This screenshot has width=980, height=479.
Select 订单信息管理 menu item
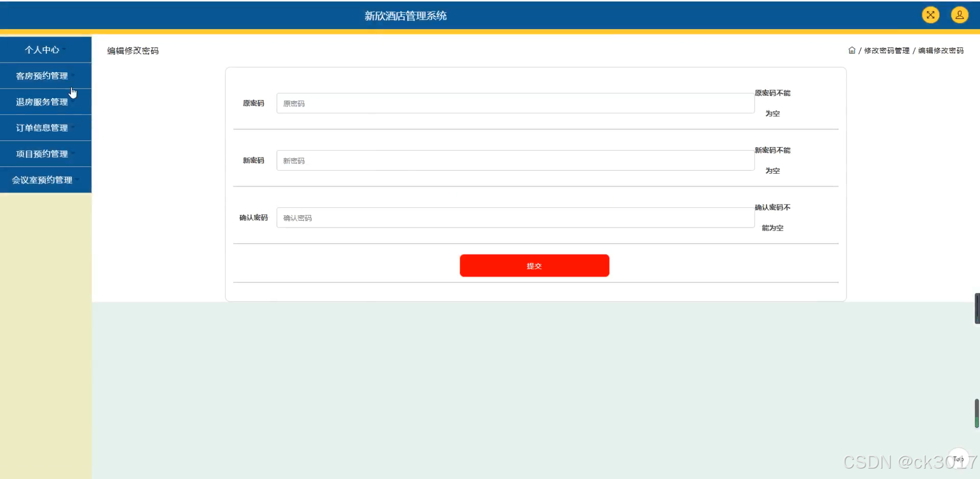46,128
